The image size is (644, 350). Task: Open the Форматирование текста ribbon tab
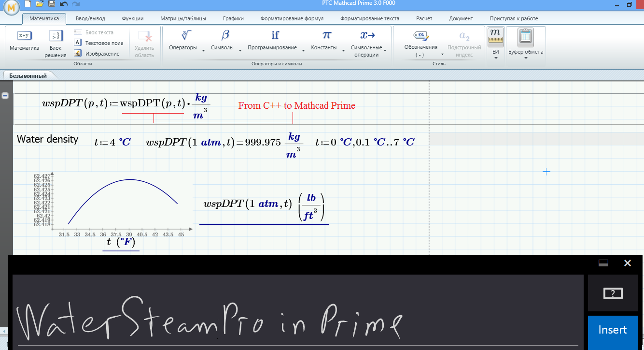[x=370, y=18]
